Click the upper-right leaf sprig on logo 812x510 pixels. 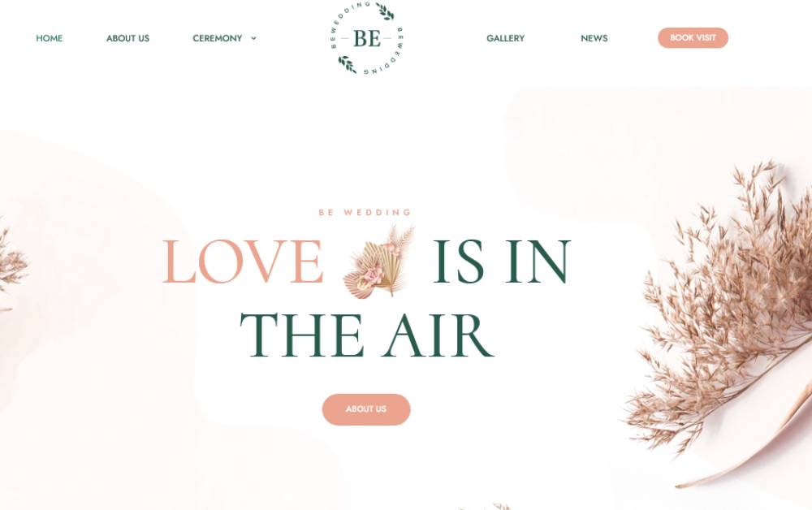(x=385, y=11)
